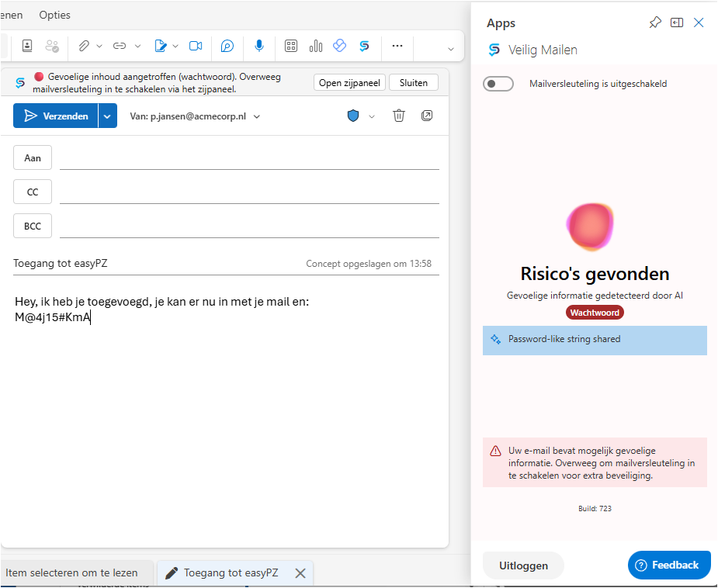This screenshot has width=718, height=588.
Task: Click Sluiten to dismiss the notification
Action: [414, 83]
